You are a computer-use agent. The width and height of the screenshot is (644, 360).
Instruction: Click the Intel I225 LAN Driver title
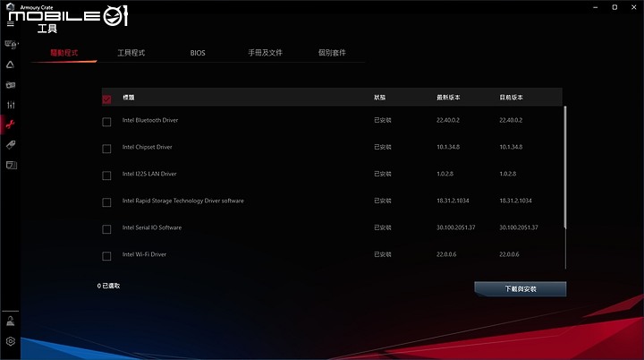[149, 174]
